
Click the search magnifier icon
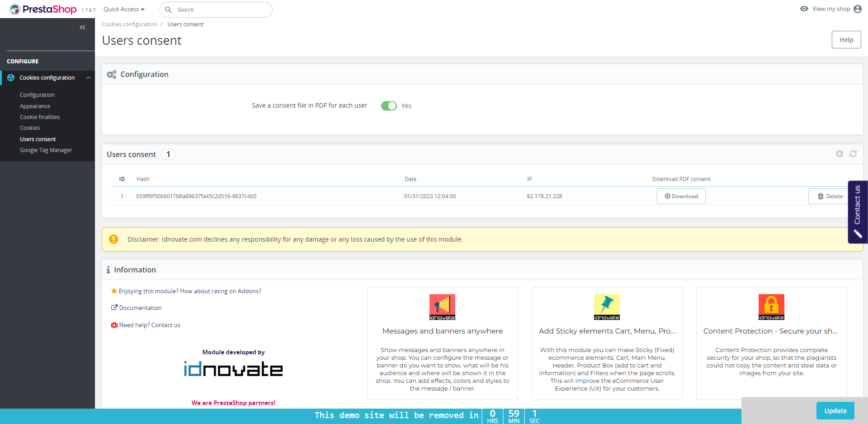[x=168, y=10]
